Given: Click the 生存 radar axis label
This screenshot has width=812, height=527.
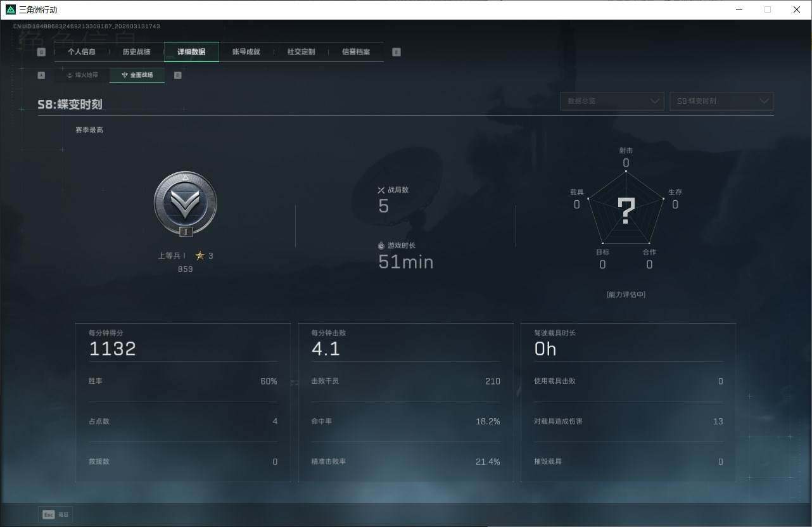Looking at the screenshot, I should (x=675, y=192).
